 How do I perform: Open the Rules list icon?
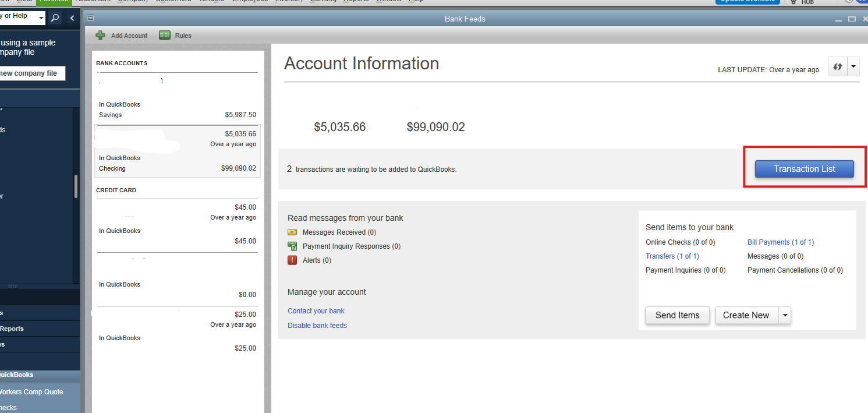(x=165, y=36)
